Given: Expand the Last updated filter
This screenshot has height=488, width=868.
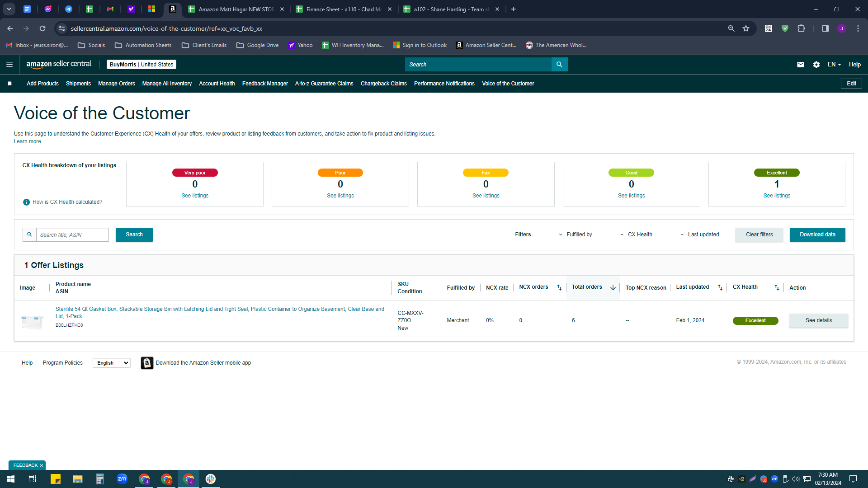Looking at the screenshot, I should point(699,235).
